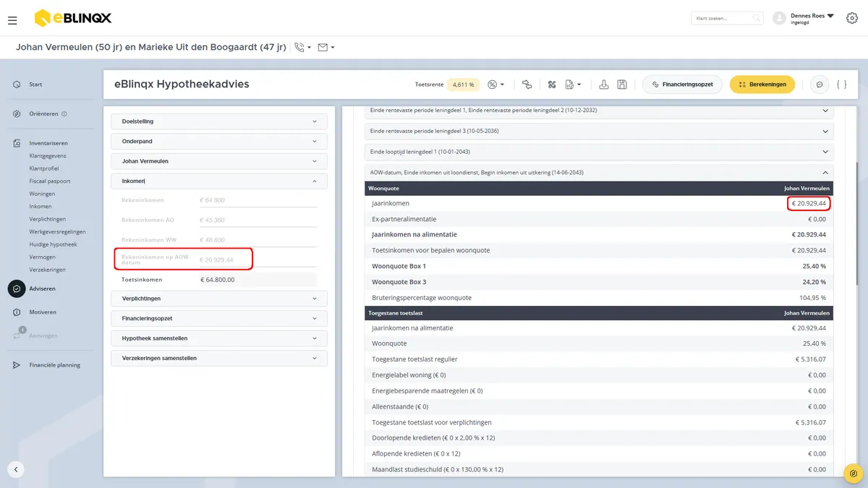Open the phone contact dropdown
This screenshot has width=868, height=488.
pos(303,48)
